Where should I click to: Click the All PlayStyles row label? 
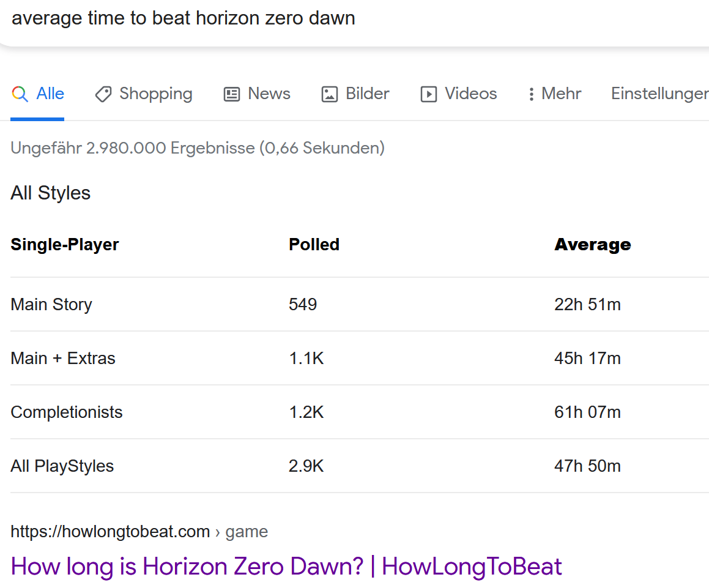[62, 466]
